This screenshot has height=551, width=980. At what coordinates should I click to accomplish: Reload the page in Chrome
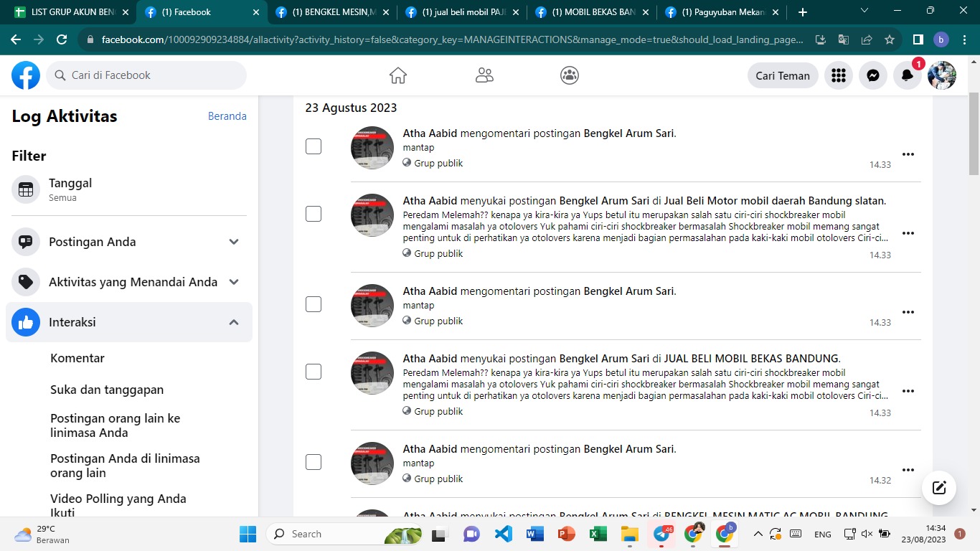coord(62,40)
